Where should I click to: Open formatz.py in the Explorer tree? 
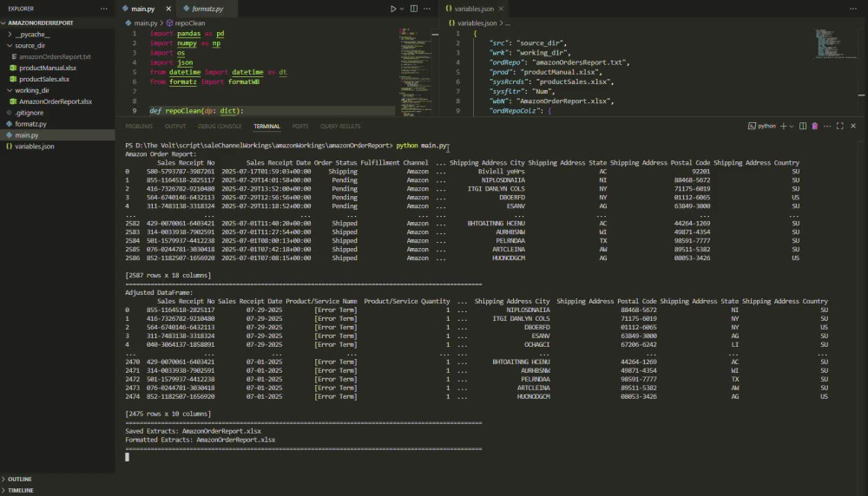(30, 124)
